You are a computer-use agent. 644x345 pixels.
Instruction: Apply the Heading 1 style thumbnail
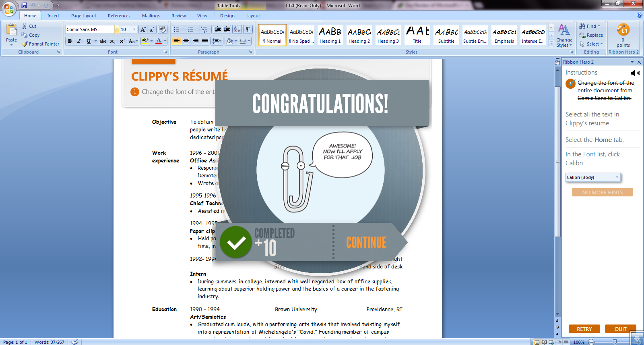point(330,35)
